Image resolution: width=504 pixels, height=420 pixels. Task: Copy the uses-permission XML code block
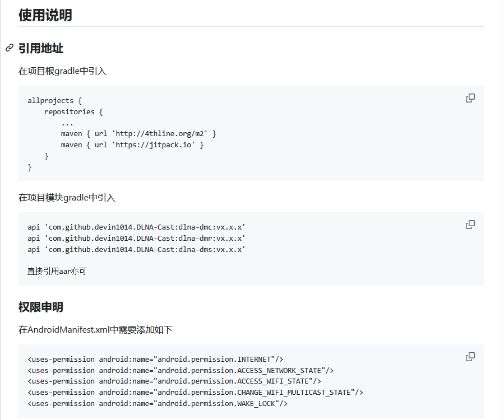click(470, 357)
